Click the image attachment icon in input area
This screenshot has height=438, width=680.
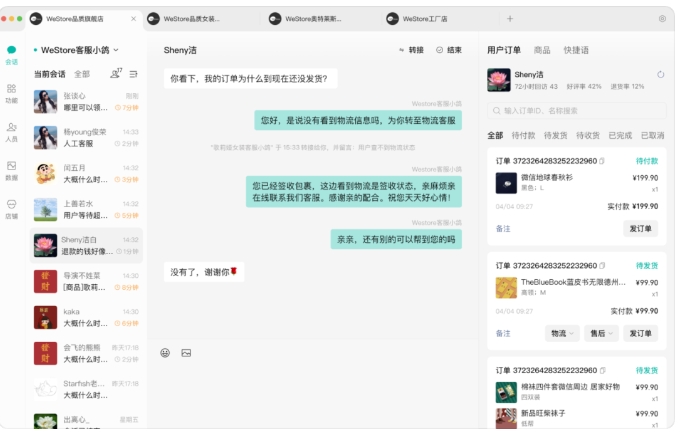point(186,353)
